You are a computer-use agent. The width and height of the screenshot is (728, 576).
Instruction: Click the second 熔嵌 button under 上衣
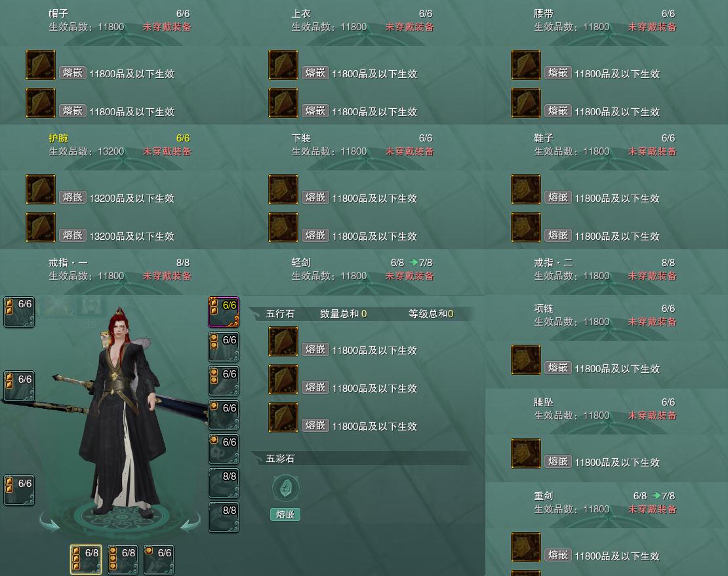[x=315, y=110]
